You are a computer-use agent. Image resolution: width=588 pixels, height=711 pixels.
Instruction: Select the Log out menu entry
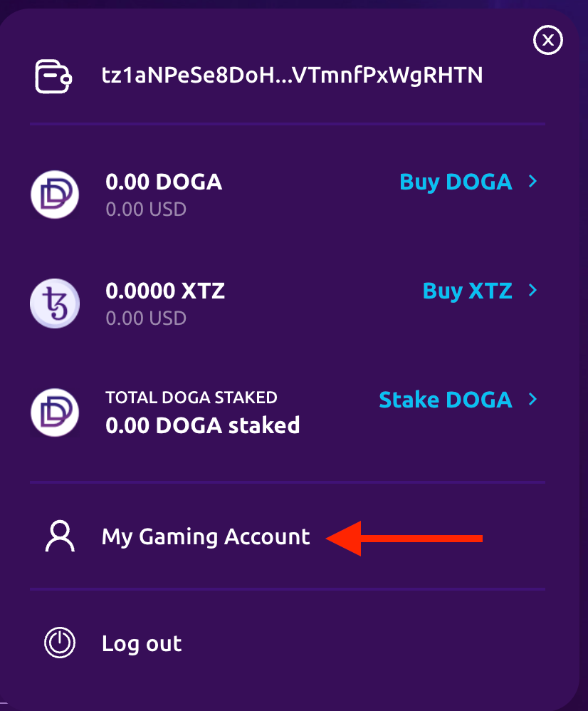(x=142, y=644)
